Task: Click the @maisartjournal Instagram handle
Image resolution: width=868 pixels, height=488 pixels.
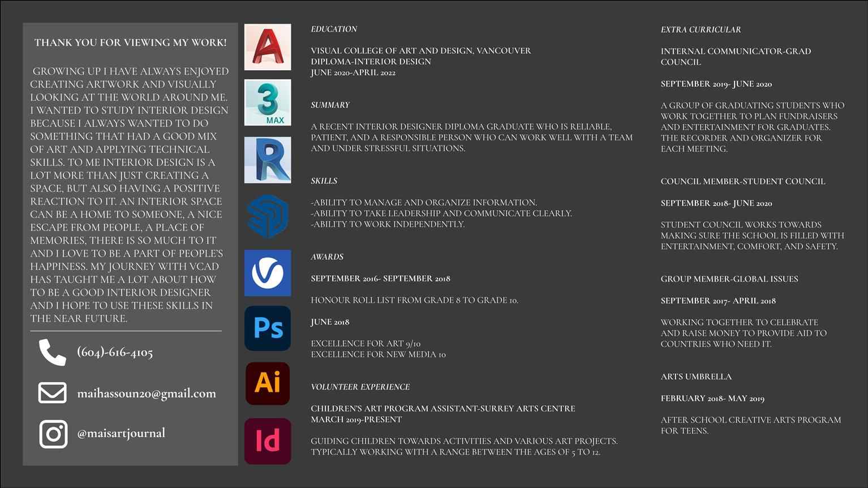Action: tap(121, 433)
